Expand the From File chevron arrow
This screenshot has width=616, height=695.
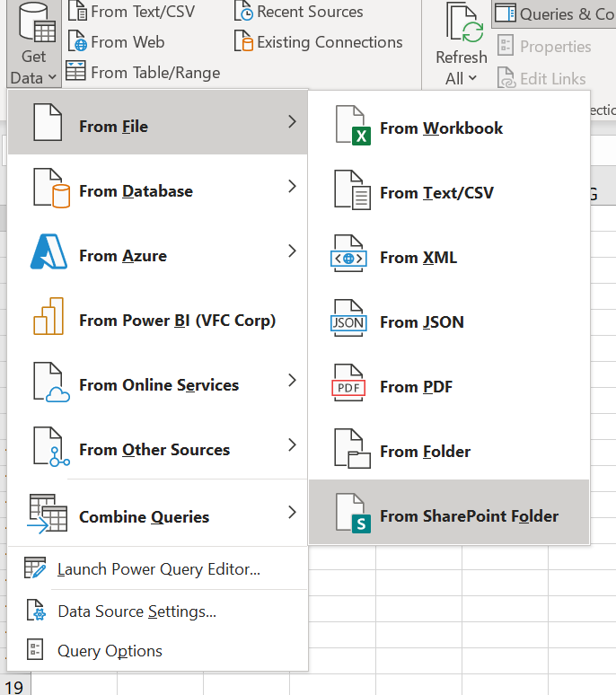292,121
